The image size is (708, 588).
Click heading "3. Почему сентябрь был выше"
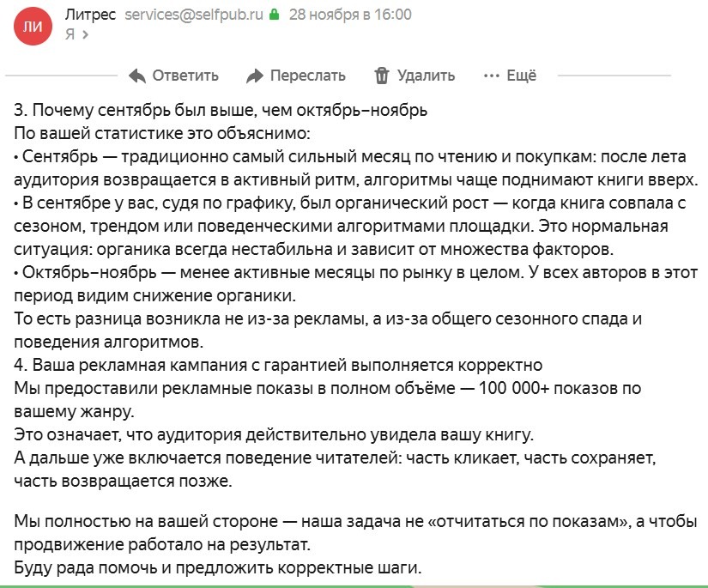click(221, 111)
